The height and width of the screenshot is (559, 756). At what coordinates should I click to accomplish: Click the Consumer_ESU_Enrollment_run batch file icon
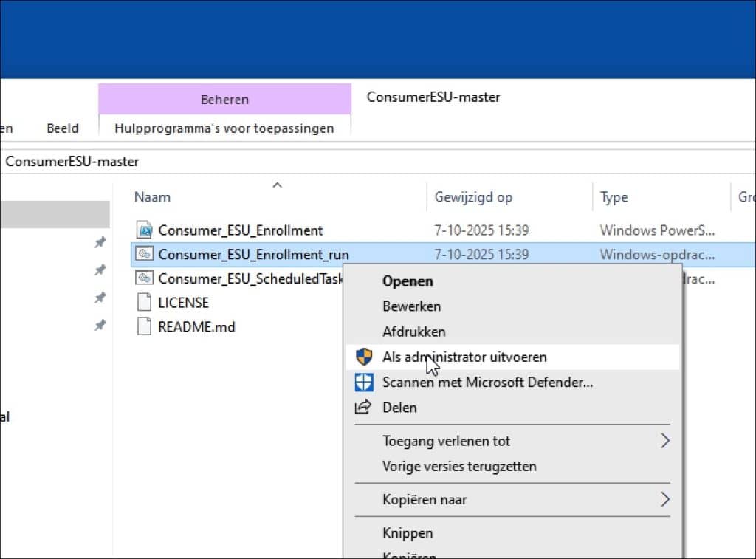click(x=145, y=255)
